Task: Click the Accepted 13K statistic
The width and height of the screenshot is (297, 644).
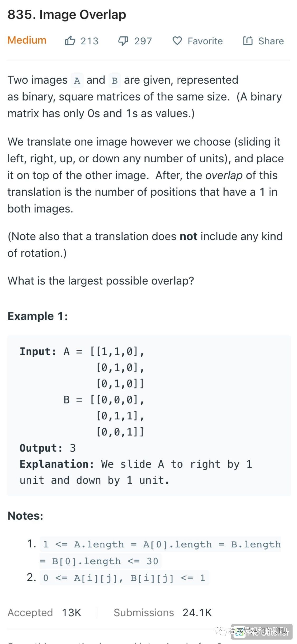Action: point(44,613)
